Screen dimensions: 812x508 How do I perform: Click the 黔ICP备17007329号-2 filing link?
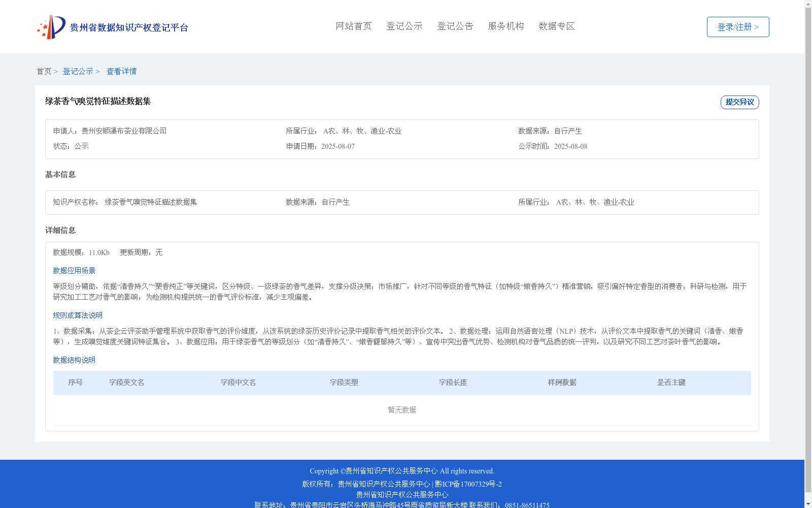point(468,484)
